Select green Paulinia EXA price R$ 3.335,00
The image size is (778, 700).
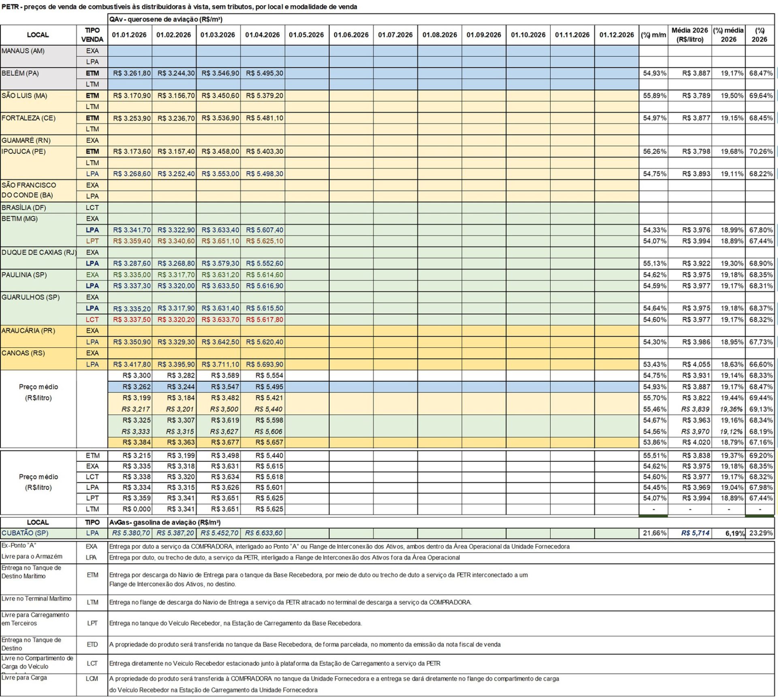click(132, 275)
